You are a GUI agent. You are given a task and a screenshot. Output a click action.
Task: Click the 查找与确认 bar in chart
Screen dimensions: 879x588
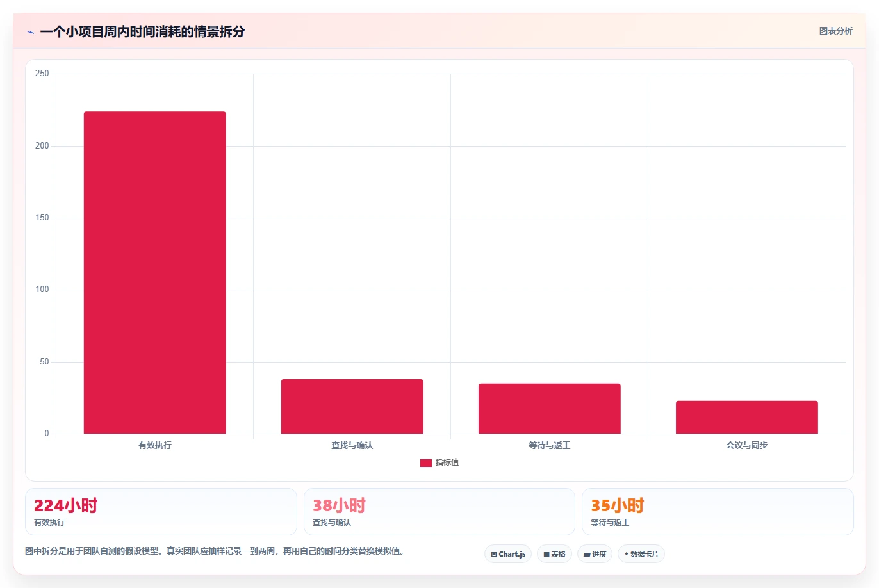(x=352, y=407)
